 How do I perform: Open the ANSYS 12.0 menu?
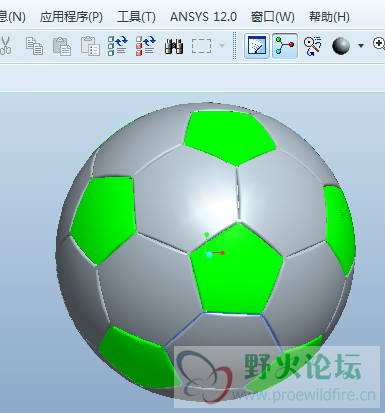point(203,16)
